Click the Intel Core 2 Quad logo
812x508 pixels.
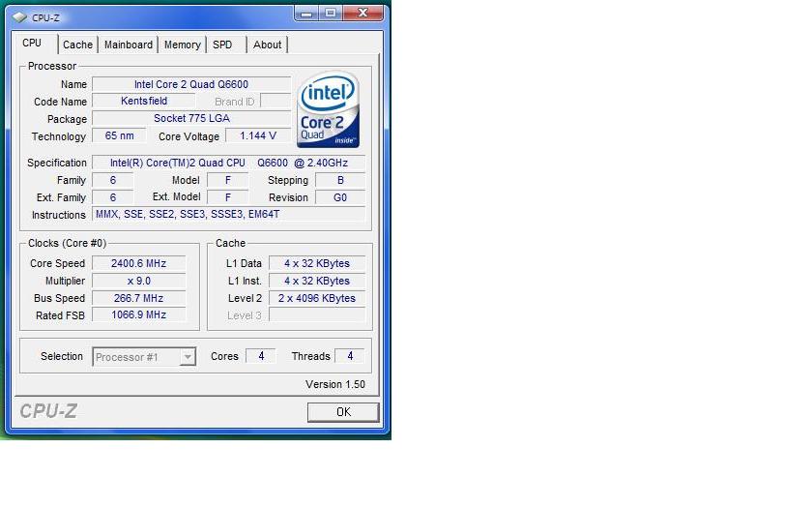click(329, 109)
